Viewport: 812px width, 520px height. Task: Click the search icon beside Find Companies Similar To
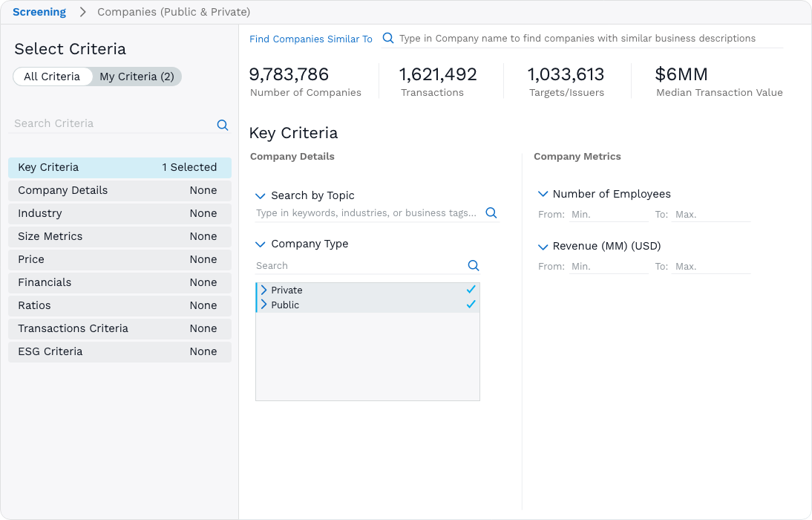388,38
